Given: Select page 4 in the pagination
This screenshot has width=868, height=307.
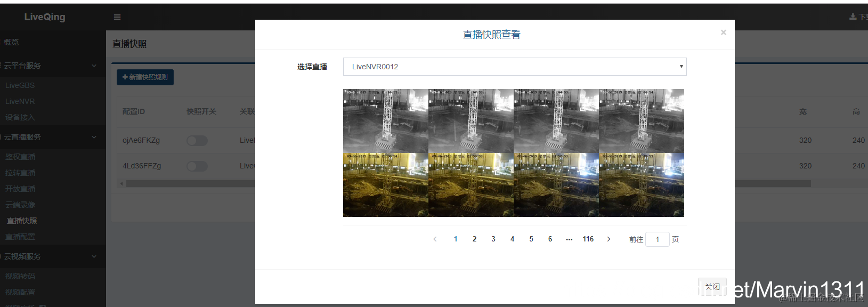Looking at the screenshot, I should [x=512, y=239].
